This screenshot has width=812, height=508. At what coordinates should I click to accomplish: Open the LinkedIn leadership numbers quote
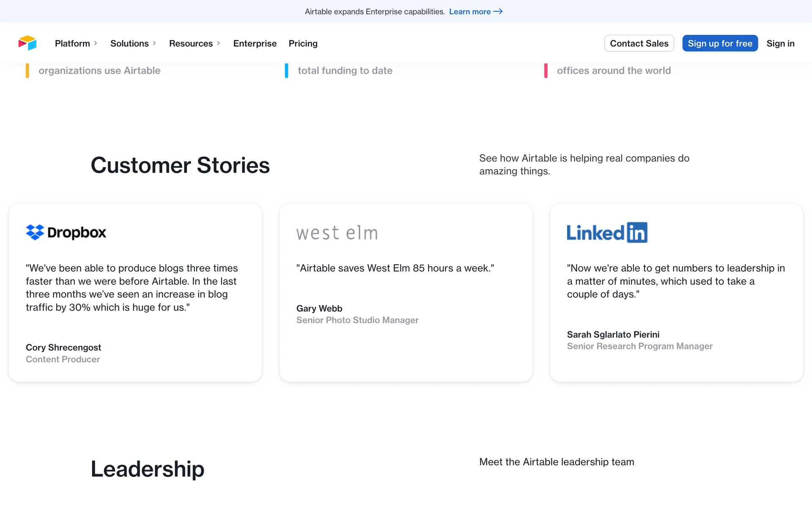click(675, 281)
